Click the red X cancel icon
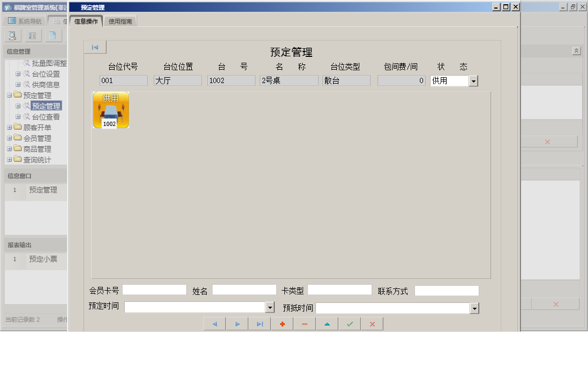The height and width of the screenshot is (378, 588). pyautogui.click(x=372, y=323)
